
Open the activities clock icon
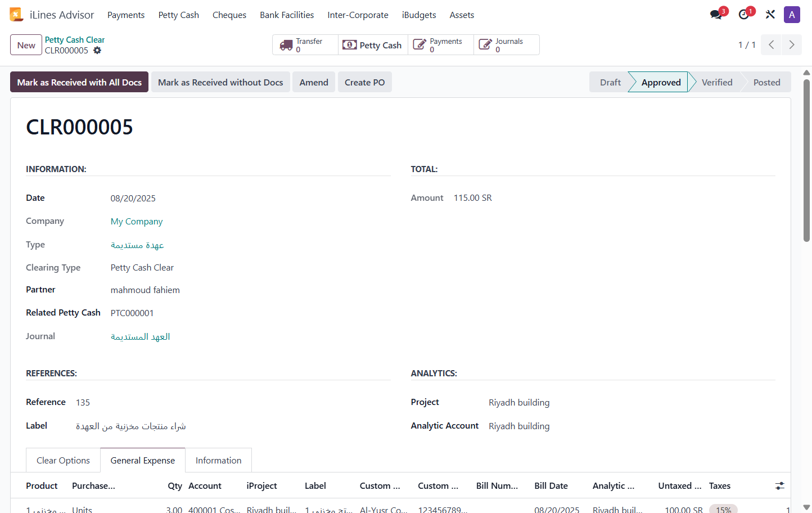click(744, 15)
